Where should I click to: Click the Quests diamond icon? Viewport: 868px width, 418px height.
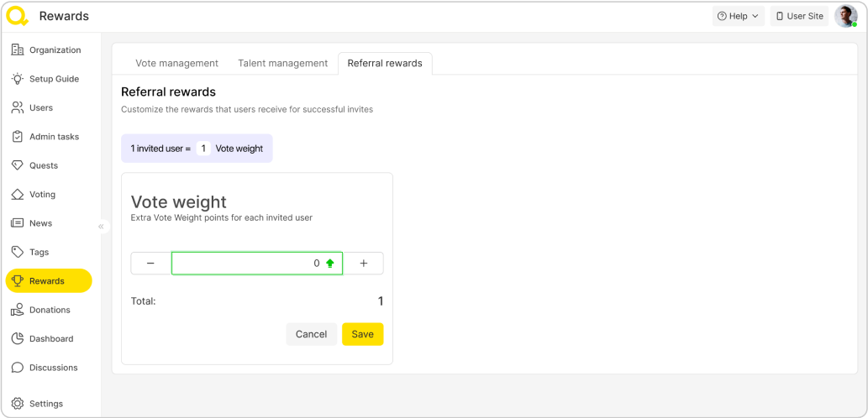click(17, 165)
